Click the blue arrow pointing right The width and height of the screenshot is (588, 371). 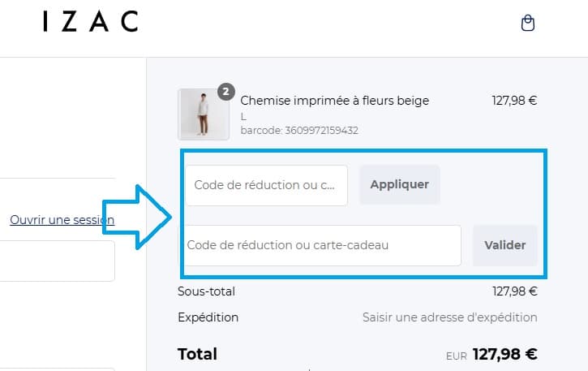click(138, 218)
